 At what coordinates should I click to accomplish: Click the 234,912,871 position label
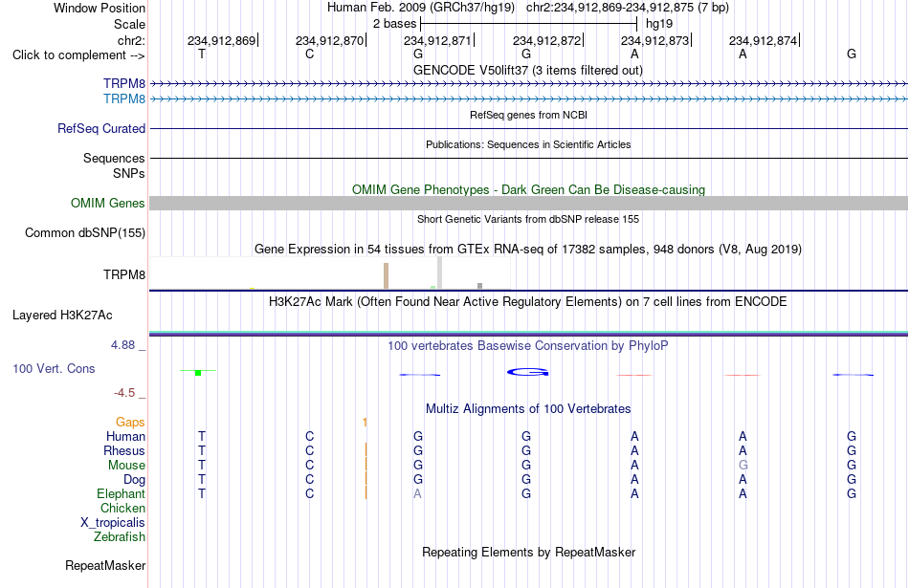click(x=437, y=40)
